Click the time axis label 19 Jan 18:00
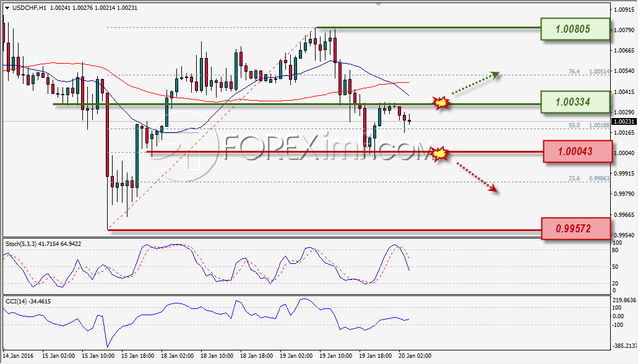The height and width of the screenshot is (364, 638). tap(376, 355)
